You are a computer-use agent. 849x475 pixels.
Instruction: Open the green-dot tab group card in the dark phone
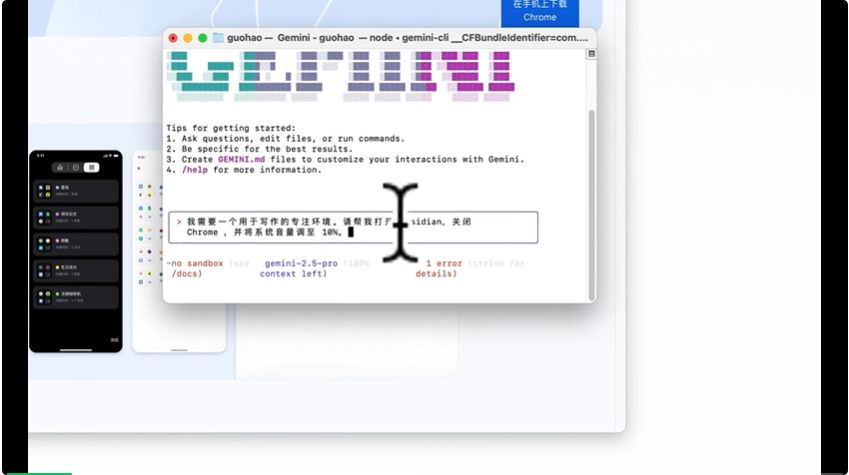(76, 297)
